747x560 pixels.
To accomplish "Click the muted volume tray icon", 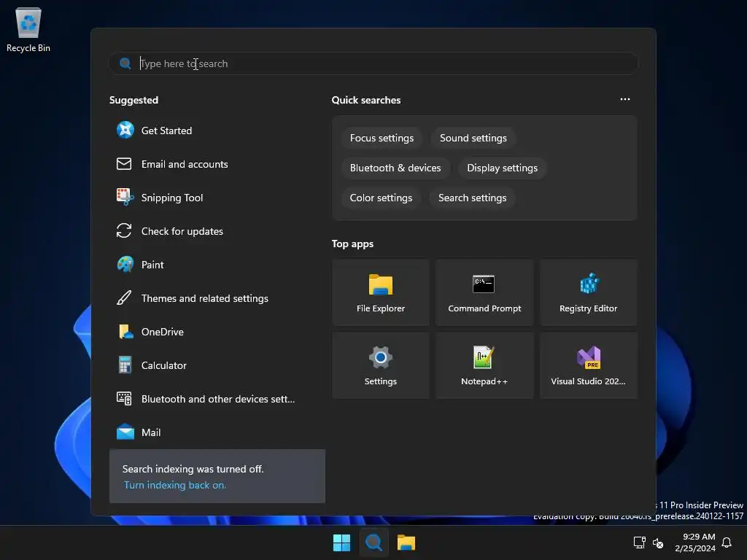I will pos(658,542).
